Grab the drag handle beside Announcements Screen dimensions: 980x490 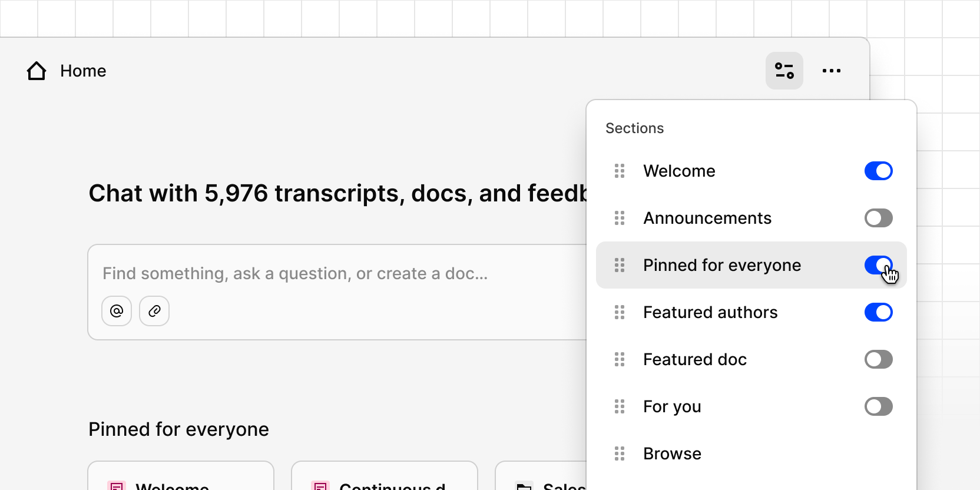coord(620,218)
